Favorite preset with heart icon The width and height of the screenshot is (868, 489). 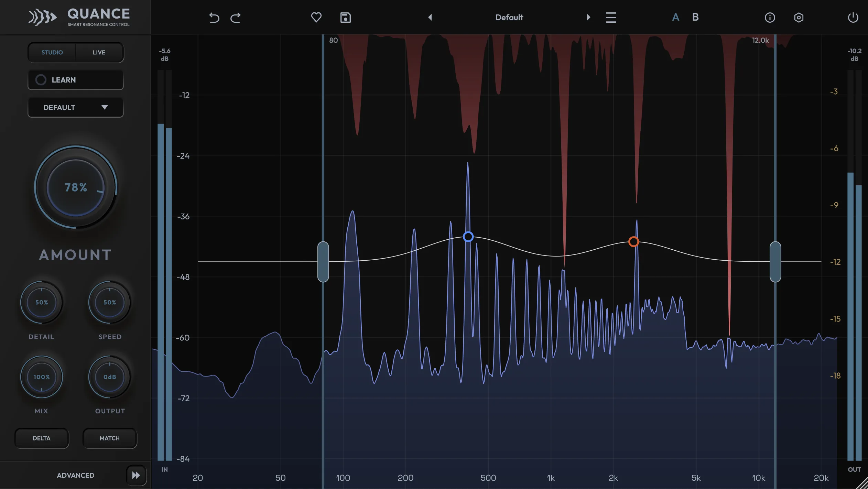tap(316, 17)
